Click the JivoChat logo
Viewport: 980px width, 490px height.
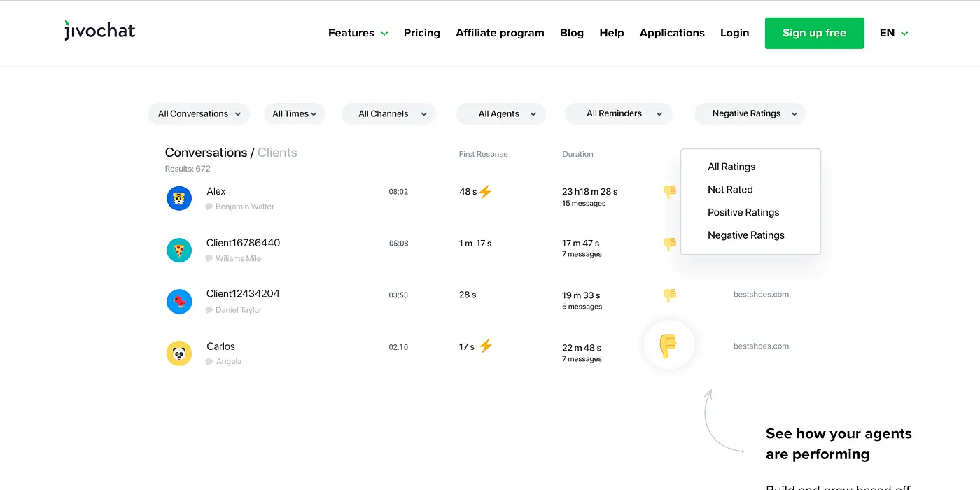point(99,30)
